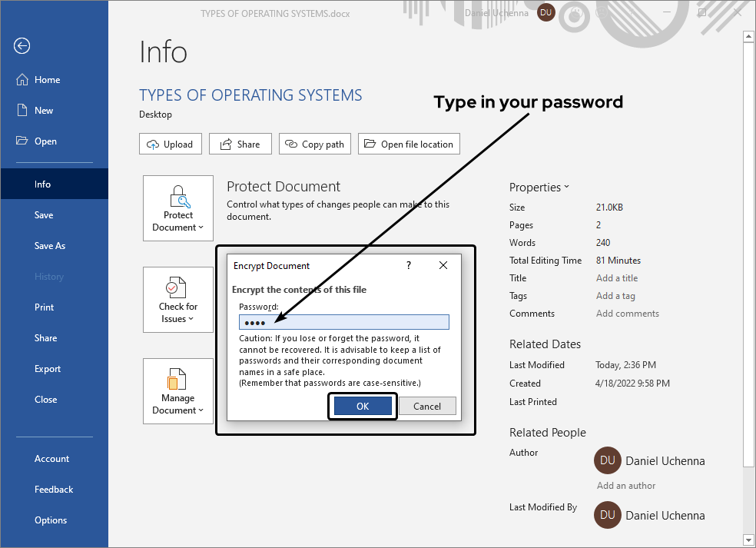The image size is (756, 548).
Task: Click the Upload cloud icon
Action: coord(151,144)
